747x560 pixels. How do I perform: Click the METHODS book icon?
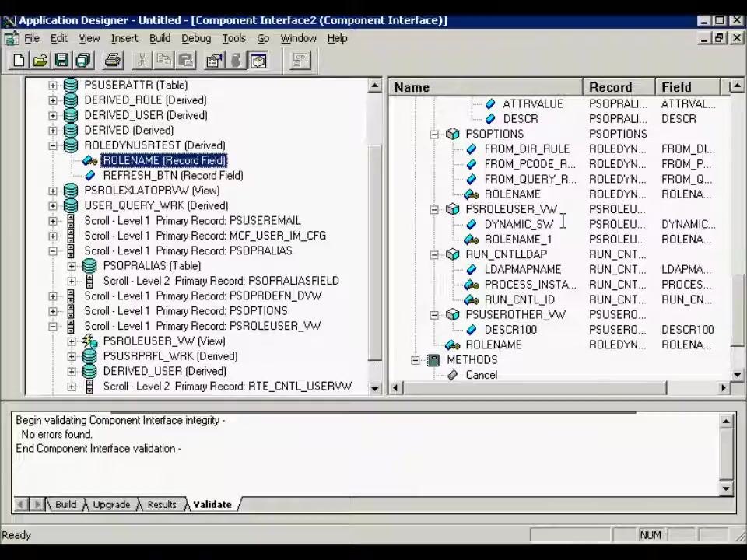tap(433, 360)
